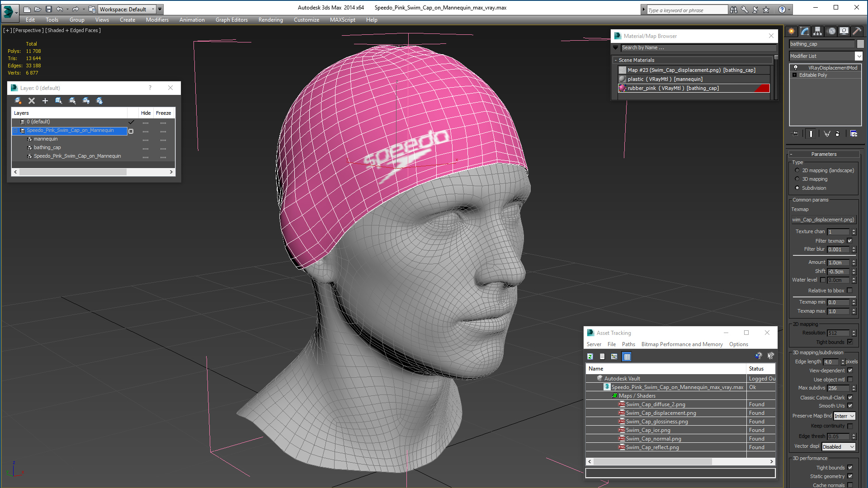Open the Motion command panel tab
This screenshot has width=868, height=488.
pyautogui.click(x=831, y=31)
